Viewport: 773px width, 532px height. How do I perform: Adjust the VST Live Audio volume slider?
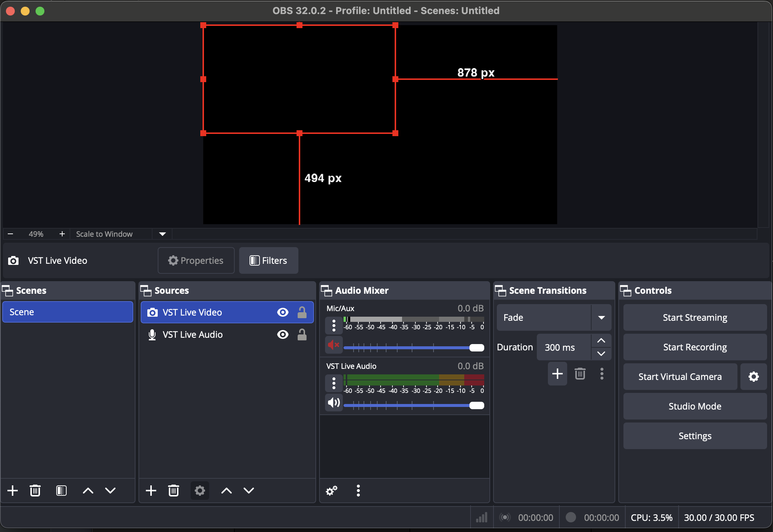coord(476,405)
